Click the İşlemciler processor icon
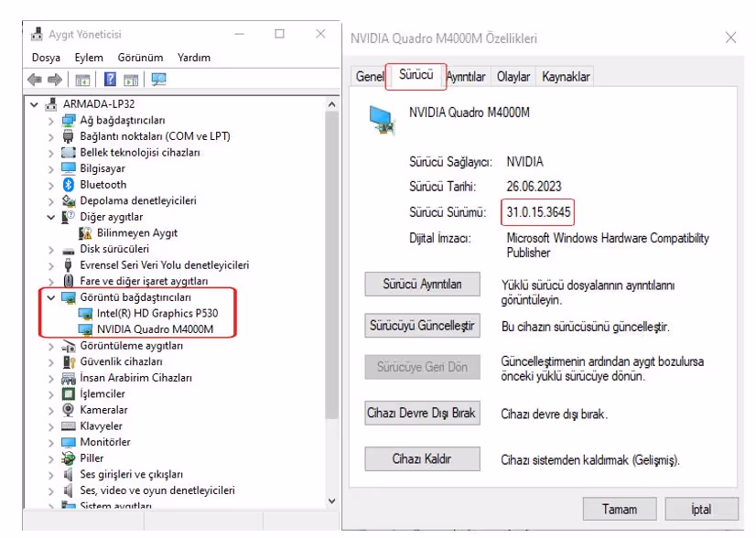Viewport: 756px width, 538px height. (69, 393)
